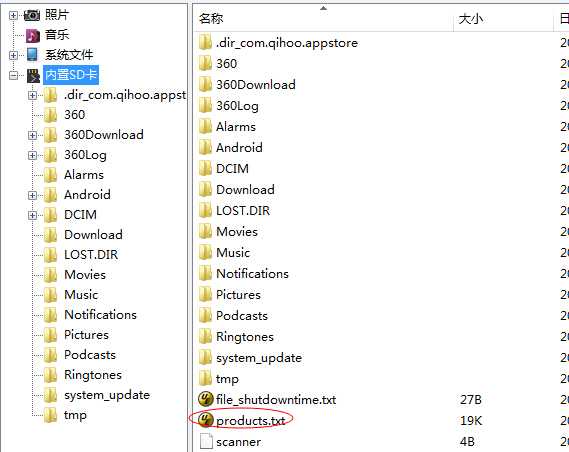Select Movies folder name in tree
569x452 pixels.
[x=85, y=275]
